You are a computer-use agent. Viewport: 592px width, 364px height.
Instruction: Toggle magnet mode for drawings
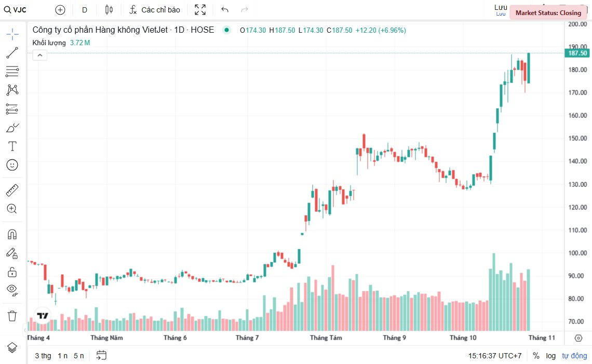pyautogui.click(x=12, y=234)
